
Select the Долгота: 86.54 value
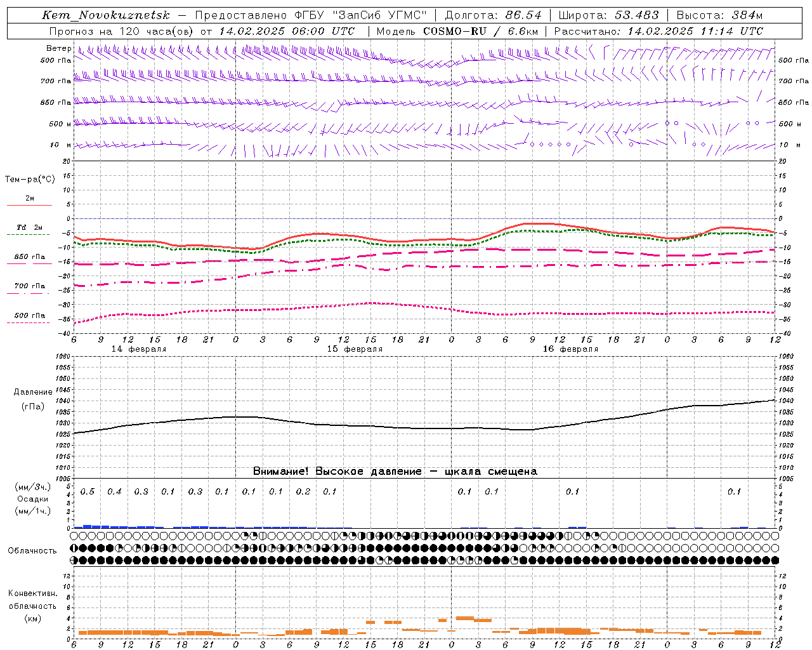494,15
